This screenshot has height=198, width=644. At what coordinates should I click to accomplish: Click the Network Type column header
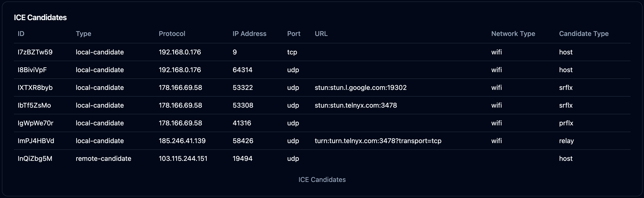(x=513, y=34)
